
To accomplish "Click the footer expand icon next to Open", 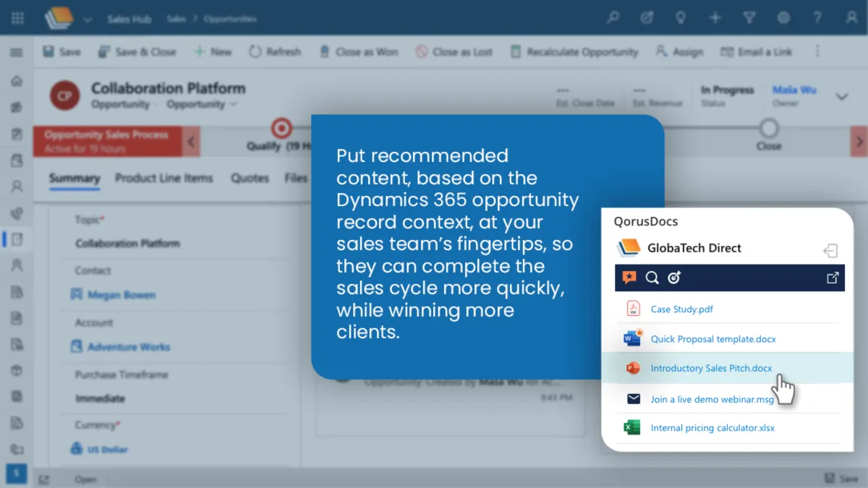I will click(43, 479).
